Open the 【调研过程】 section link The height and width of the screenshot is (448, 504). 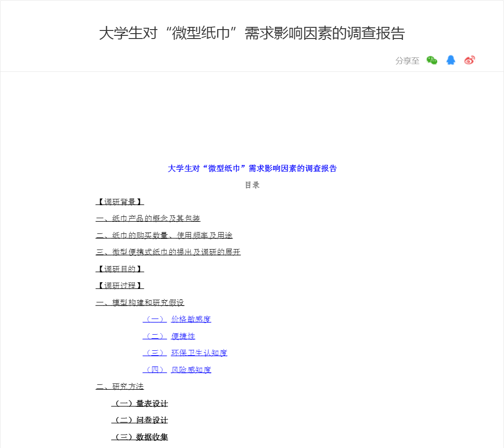click(x=120, y=286)
